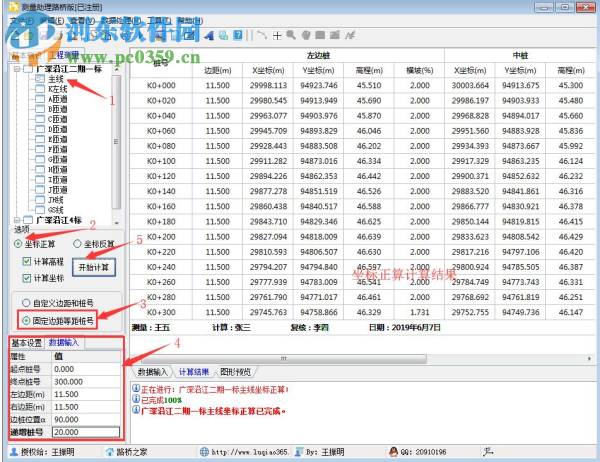Switch to the 基本设置 tab
This screenshot has width=600, height=462.
point(26,343)
